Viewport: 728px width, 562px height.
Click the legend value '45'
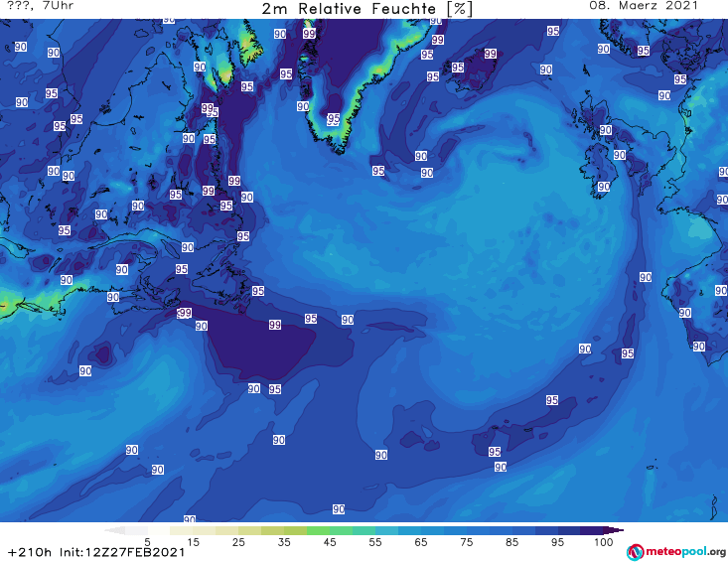click(x=330, y=542)
